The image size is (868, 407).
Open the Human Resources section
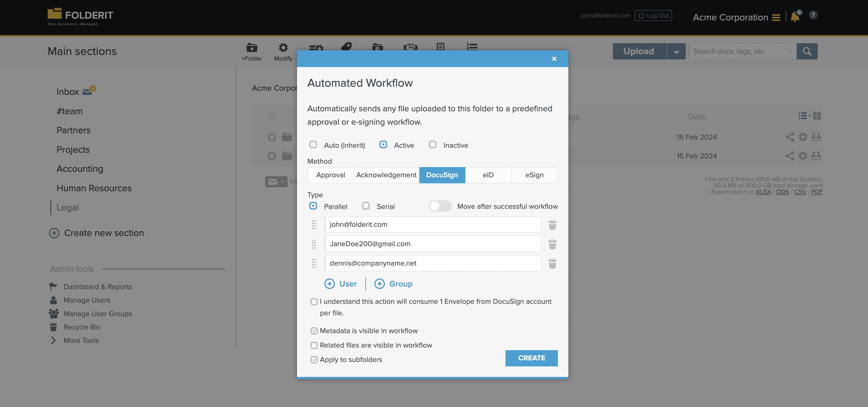94,188
